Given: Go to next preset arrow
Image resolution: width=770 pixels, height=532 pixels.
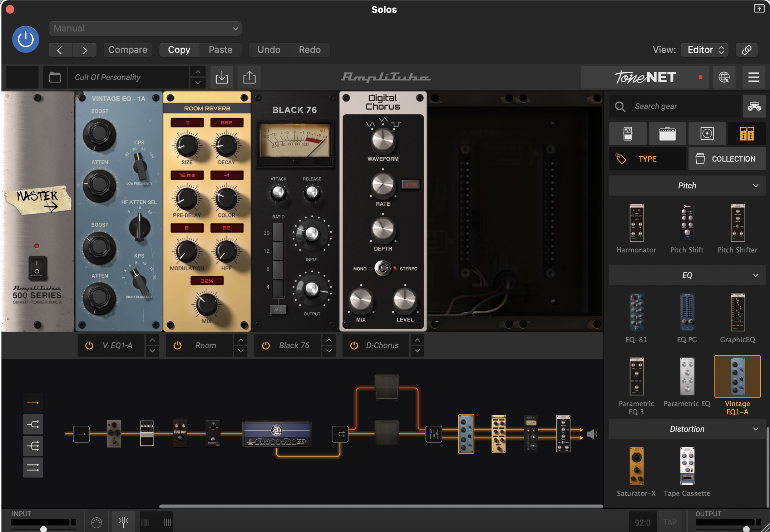Looking at the screenshot, I should (84, 50).
